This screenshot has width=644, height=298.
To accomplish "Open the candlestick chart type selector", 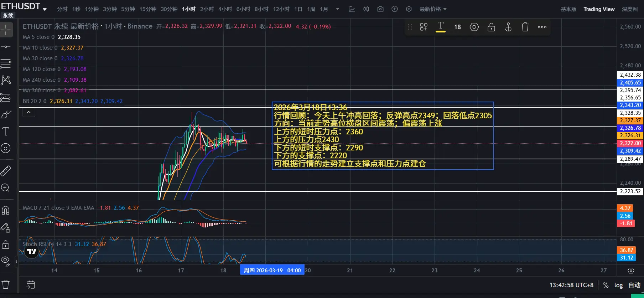I will pyautogui.click(x=366, y=9).
